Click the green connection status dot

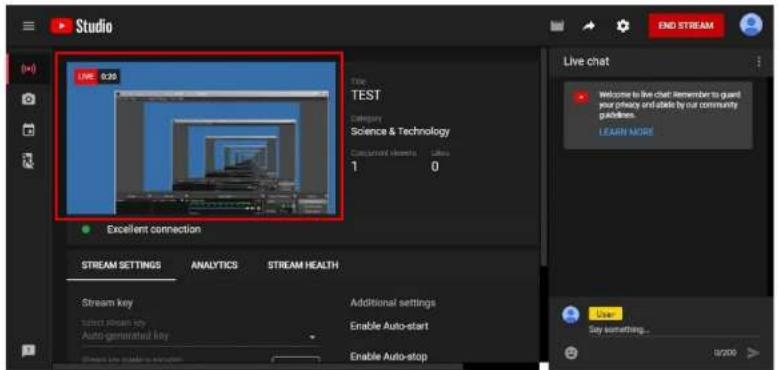85,229
